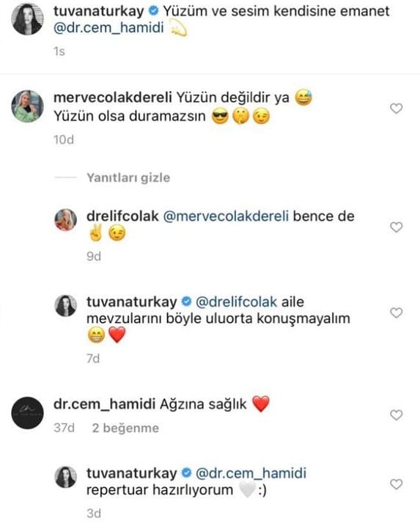The width and height of the screenshot is (420, 529).
Task: Open drelifcolak's profile picture
Action: tap(66, 219)
